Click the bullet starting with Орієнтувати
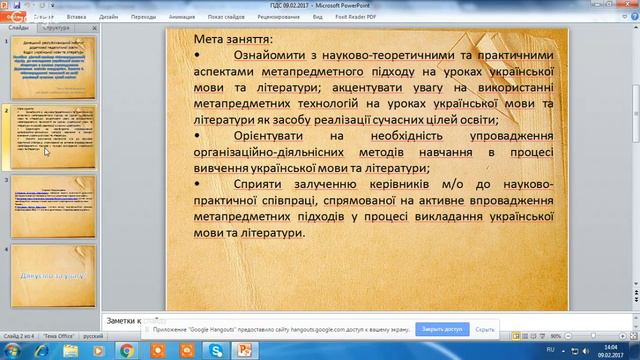The image size is (640, 360). pyautogui.click(x=373, y=152)
